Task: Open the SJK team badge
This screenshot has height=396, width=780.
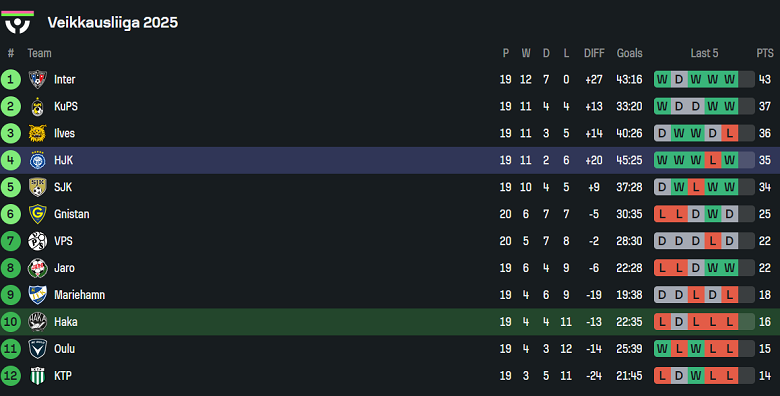Action: pos(37,187)
